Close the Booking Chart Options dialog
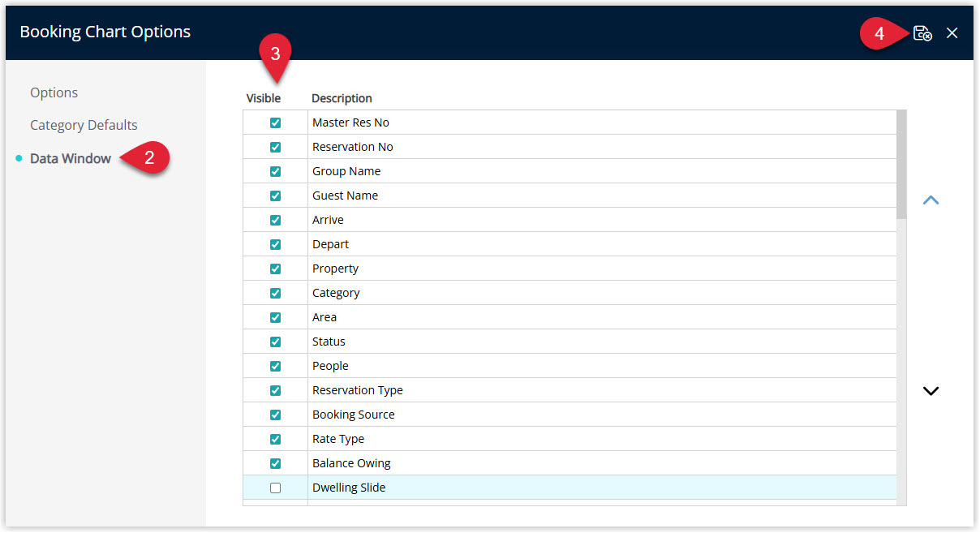The width and height of the screenshot is (980, 533). click(952, 33)
